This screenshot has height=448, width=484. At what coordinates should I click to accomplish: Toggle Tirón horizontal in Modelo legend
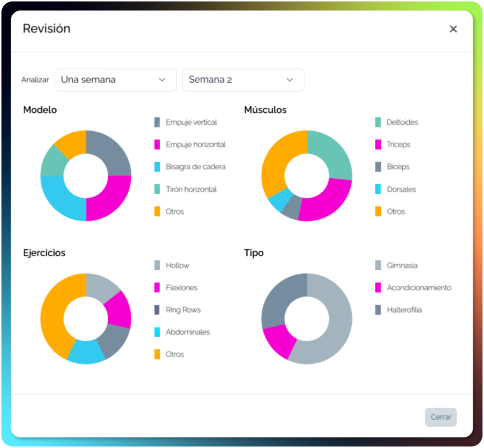tap(185, 189)
